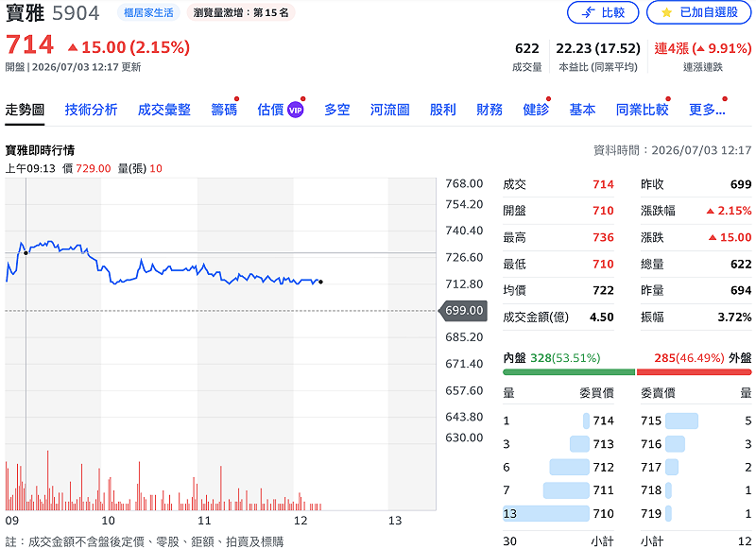
Task: Click the 委賣價 column header
Action: click(x=658, y=393)
